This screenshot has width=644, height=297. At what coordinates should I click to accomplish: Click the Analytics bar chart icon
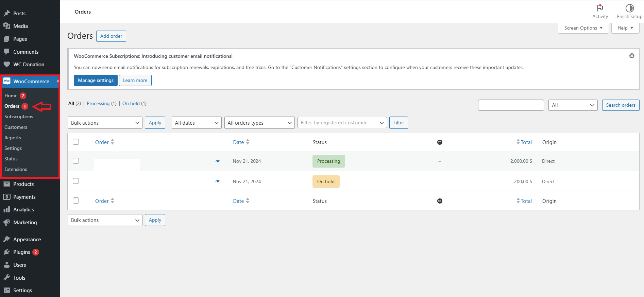6,209
